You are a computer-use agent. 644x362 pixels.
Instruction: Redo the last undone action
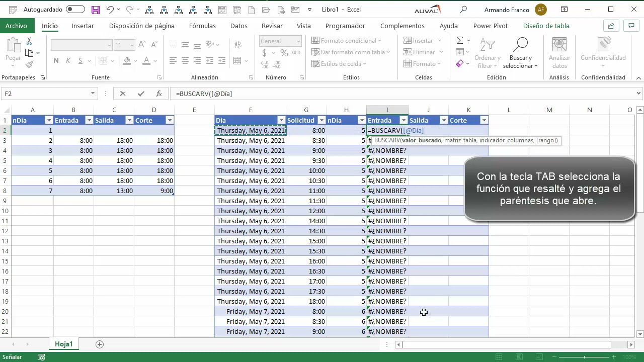click(130, 10)
